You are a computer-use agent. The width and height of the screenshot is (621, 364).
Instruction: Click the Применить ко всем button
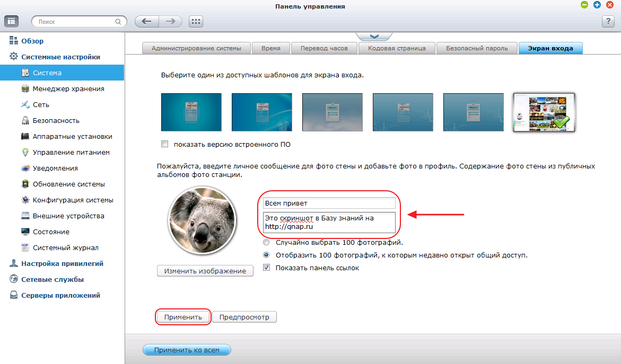(x=187, y=350)
